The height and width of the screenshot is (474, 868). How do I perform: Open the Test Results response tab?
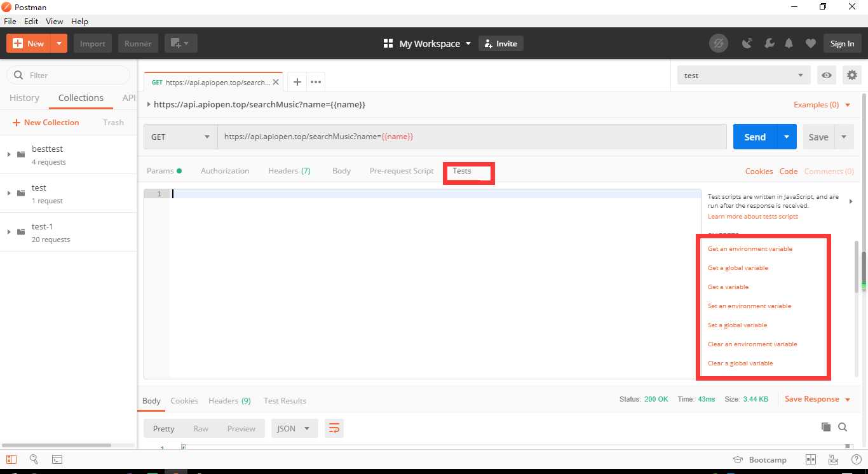[x=285, y=401]
